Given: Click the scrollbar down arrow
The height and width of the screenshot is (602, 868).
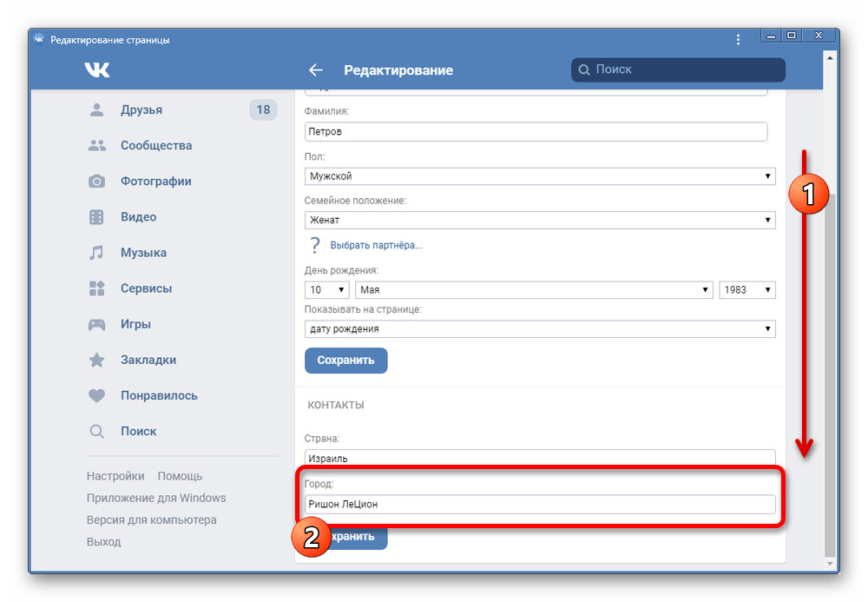Looking at the screenshot, I should coord(830,564).
